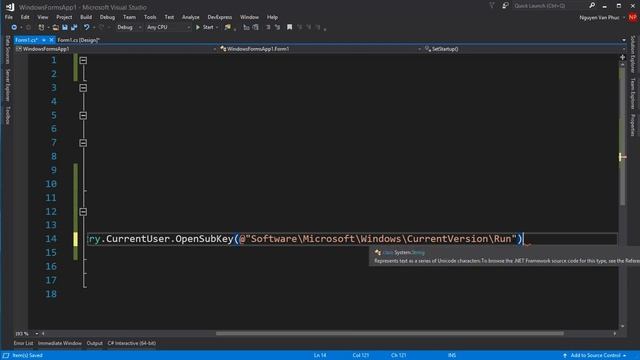Image resolution: width=640 pixels, height=360 pixels.
Task: Click the Visual Studio logo icon
Action: tap(10, 7)
